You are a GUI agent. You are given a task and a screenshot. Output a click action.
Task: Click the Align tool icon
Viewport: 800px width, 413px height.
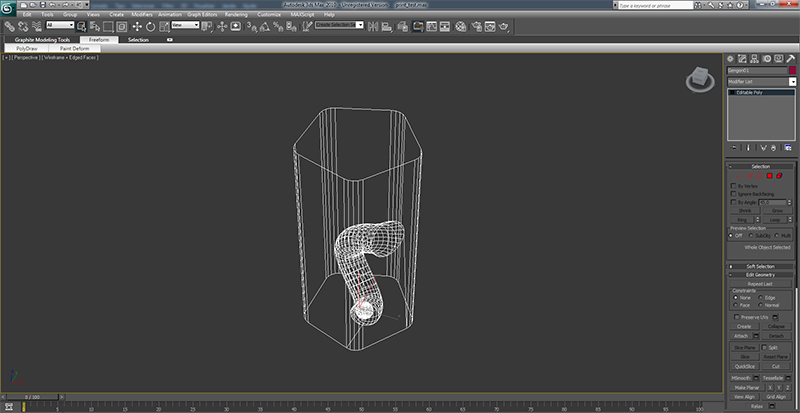(x=387, y=27)
